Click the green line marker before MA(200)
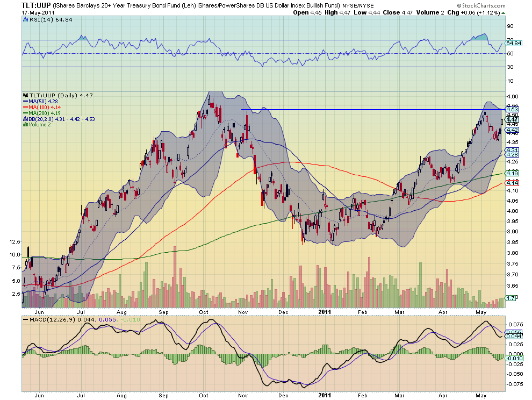 [26, 113]
